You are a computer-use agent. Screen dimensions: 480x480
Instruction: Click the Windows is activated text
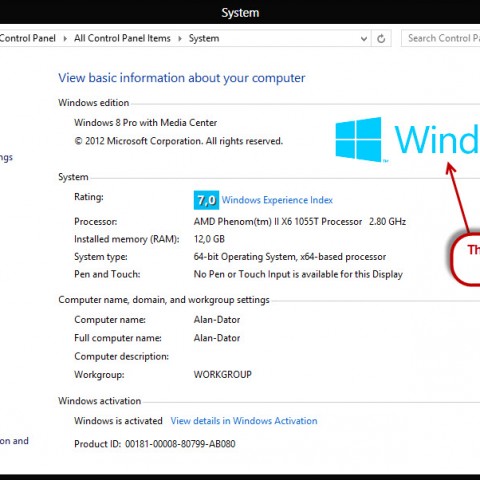pyautogui.click(x=118, y=421)
